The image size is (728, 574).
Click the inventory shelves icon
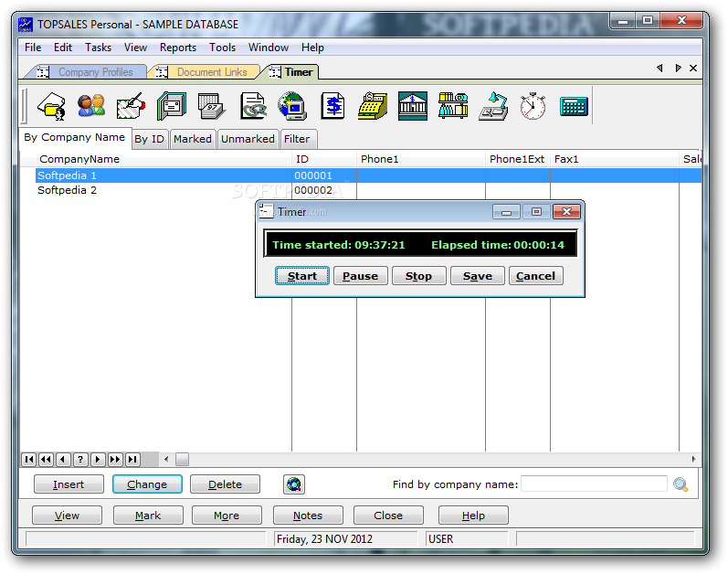(x=453, y=105)
